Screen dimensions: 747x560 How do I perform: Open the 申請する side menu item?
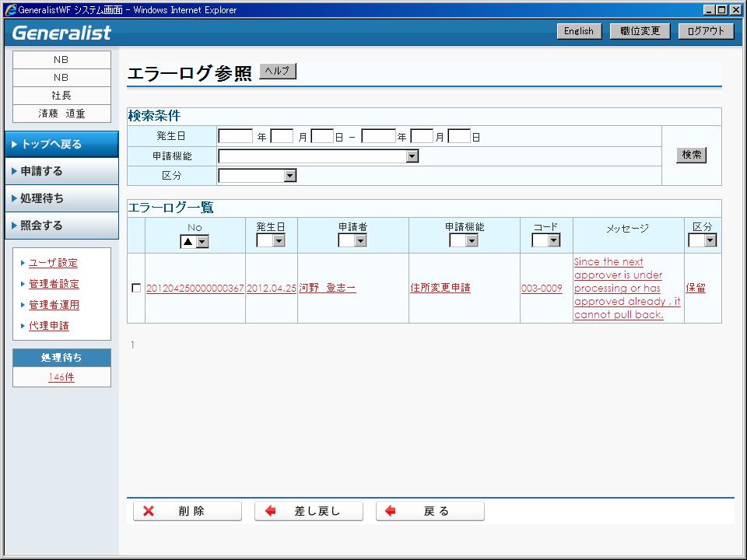61,171
